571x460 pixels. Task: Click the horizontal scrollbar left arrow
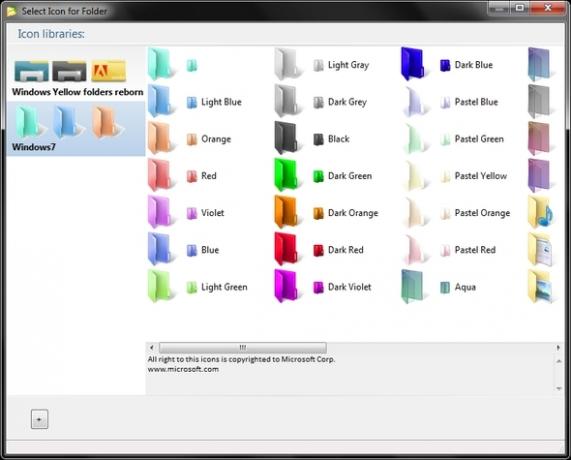click(151, 348)
